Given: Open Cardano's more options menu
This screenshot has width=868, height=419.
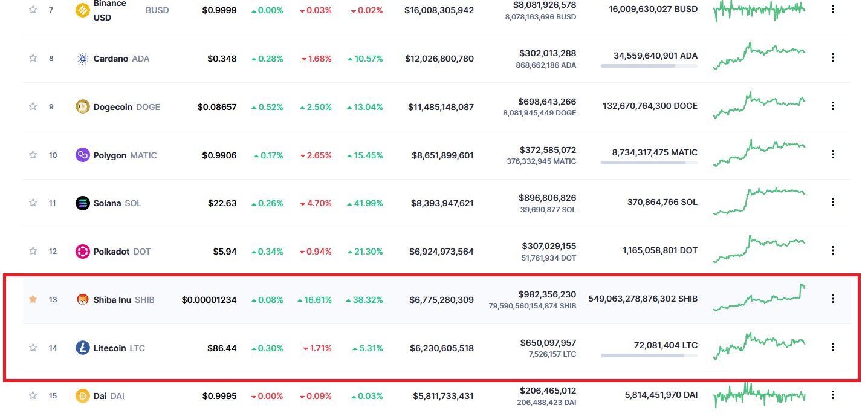Looking at the screenshot, I should coord(833,57).
